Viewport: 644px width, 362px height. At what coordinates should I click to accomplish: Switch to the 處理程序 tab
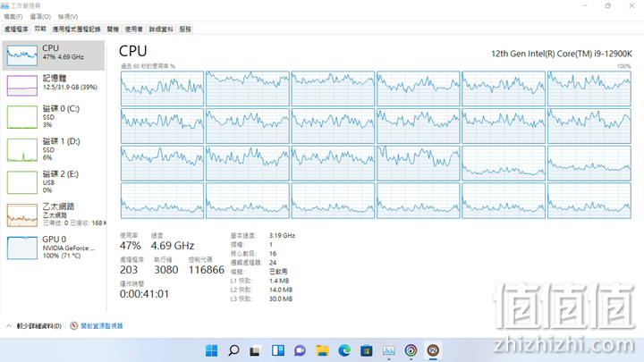[16, 29]
